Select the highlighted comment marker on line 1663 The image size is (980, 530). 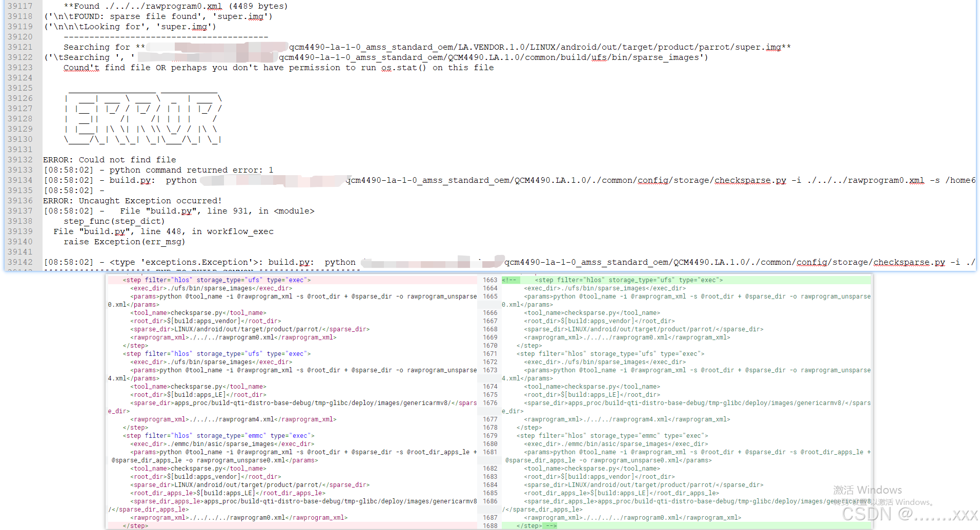pos(511,280)
